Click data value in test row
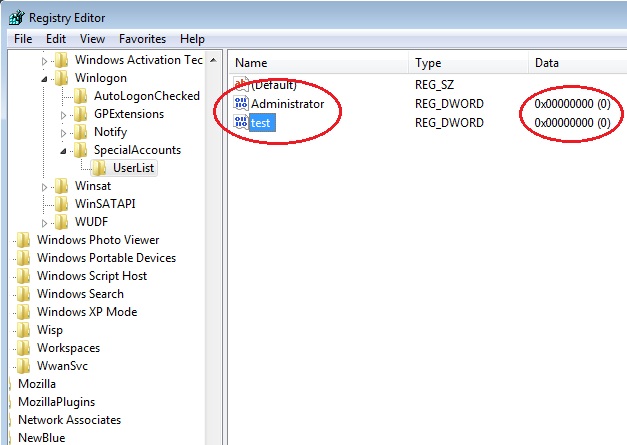The image size is (627, 445). point(572,123)
